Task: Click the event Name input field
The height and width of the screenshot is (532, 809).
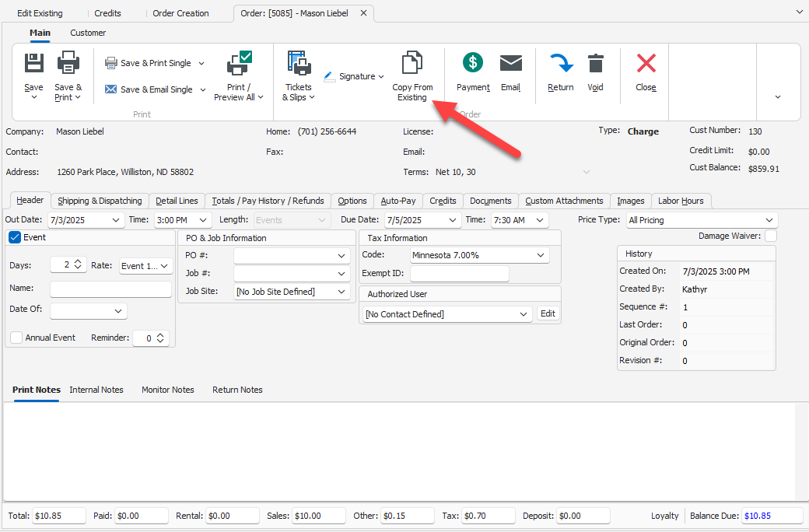Action: pos(110,289)
